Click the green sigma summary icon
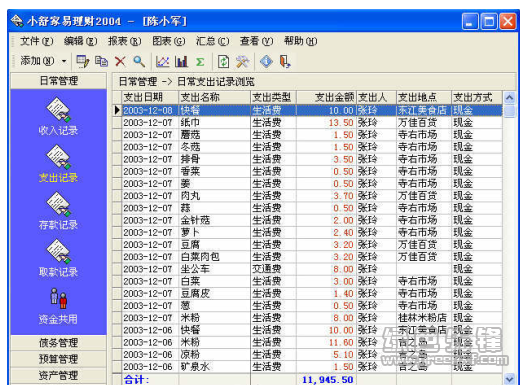Screen dimensions: 530x385 click(200, 62)
